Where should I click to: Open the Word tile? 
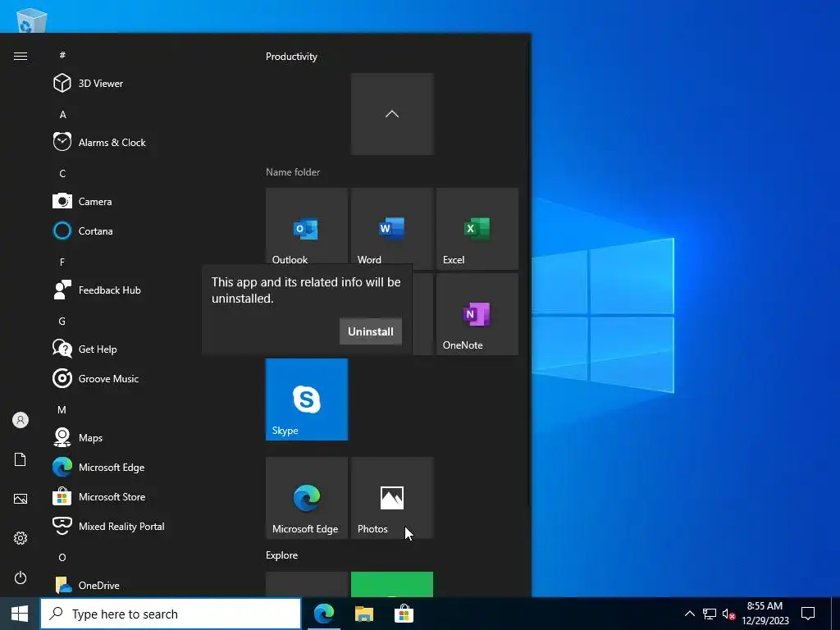pyautogui.click(x=392, y=227)
